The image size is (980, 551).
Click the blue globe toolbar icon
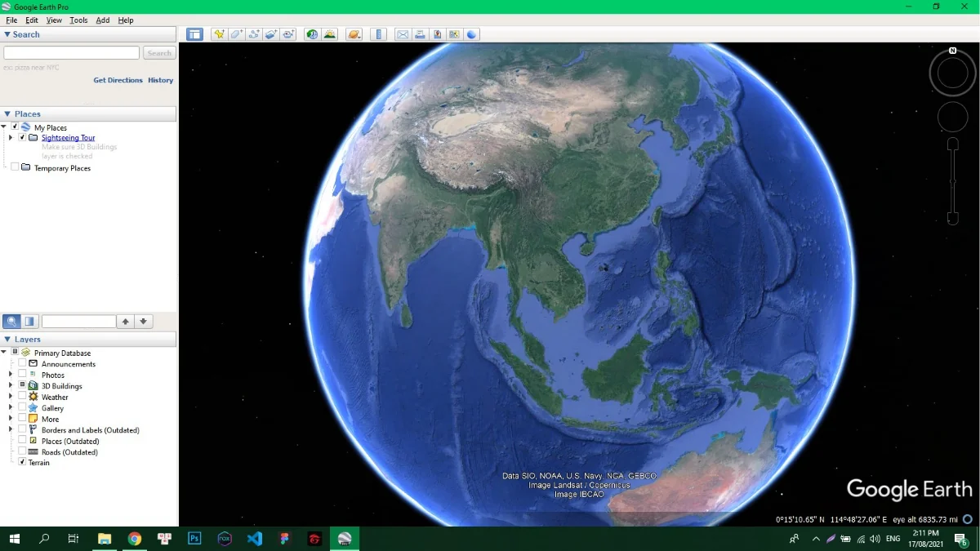[472, 34]
